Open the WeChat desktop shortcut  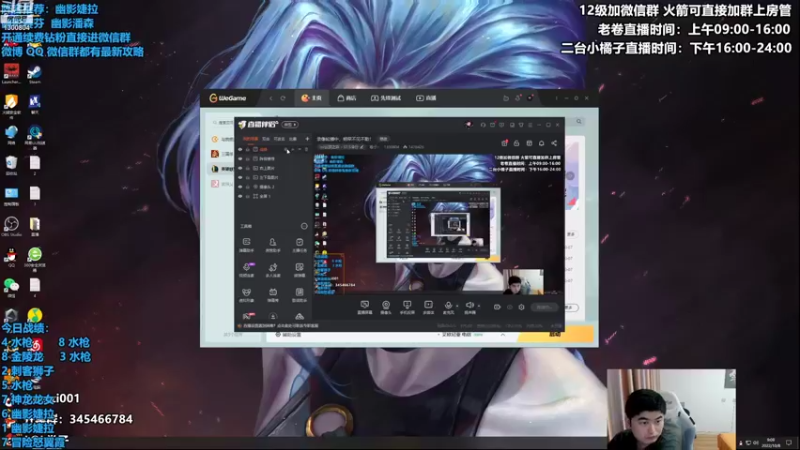[x=11, y=288]
